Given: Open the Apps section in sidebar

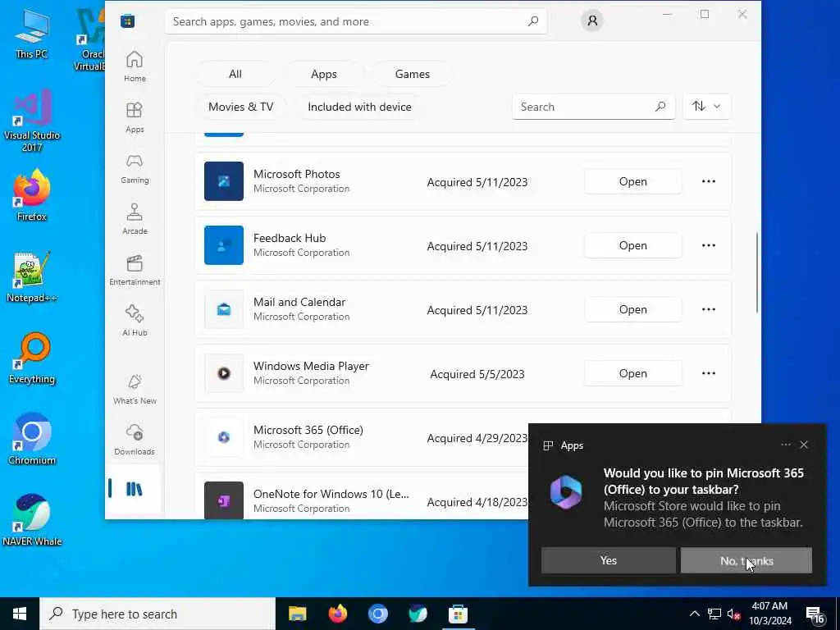Looking at the screenshot, I should [135, 117].
